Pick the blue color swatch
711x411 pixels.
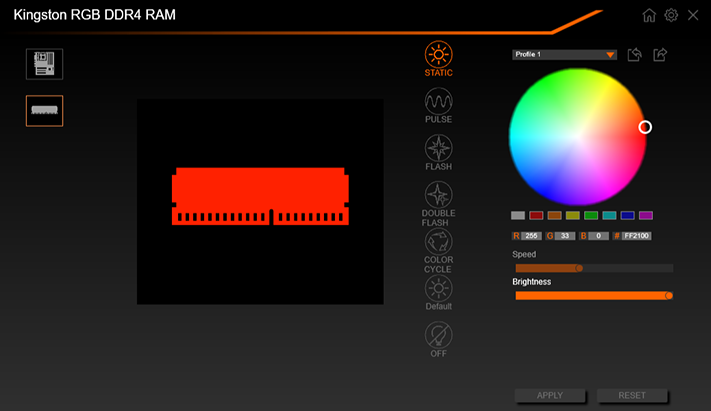pyautogui.click(x=628, y=215)
